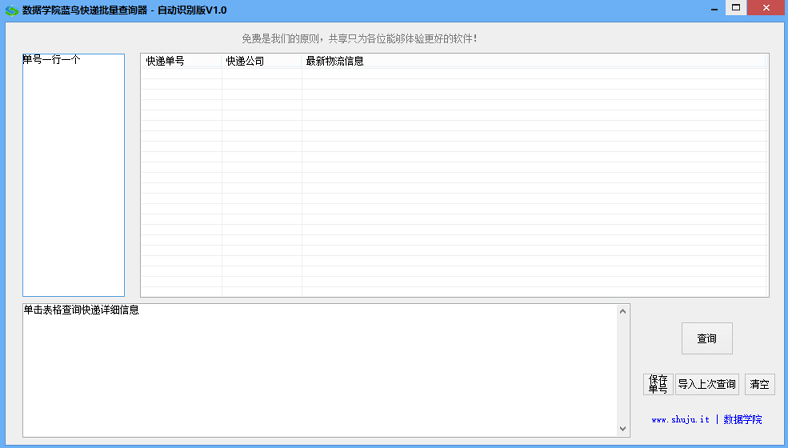Click the 导入上次查询 button
Viewport: 788px width, 448px height.
tap(707, 384)
